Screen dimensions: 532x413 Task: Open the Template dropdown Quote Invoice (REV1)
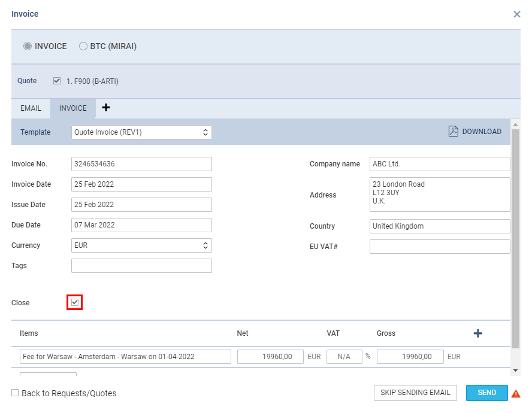point(141,132)
